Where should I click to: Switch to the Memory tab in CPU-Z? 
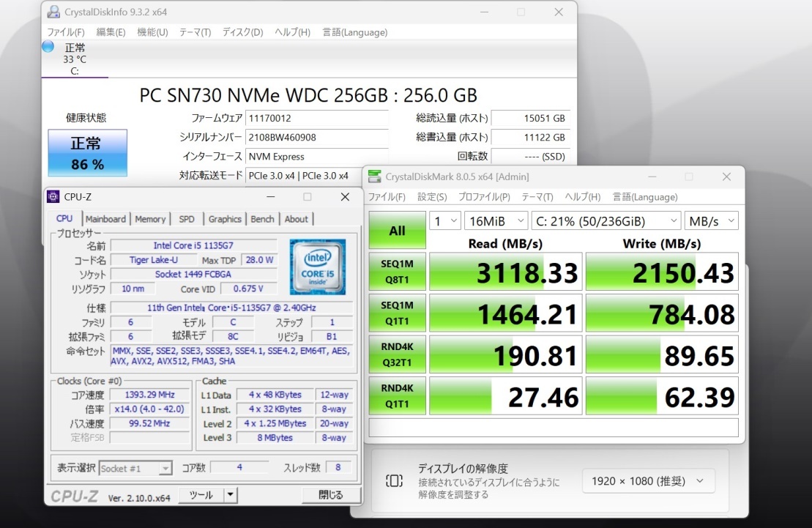(150, 219)
